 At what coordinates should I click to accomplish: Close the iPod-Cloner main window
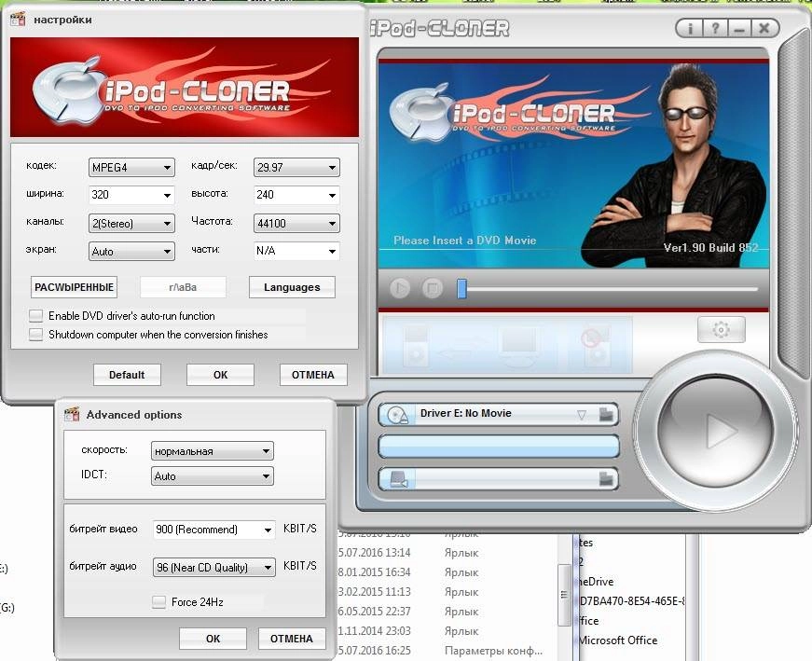[x=764, y=29]
